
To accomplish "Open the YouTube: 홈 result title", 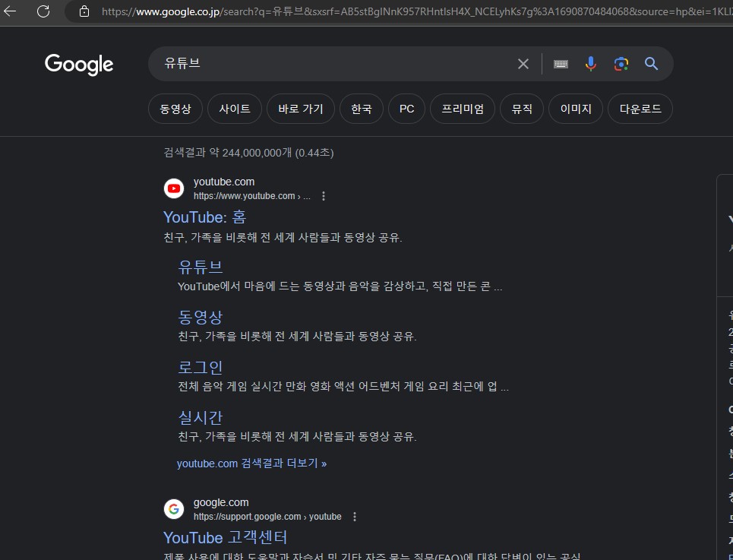I will point(204,217).
